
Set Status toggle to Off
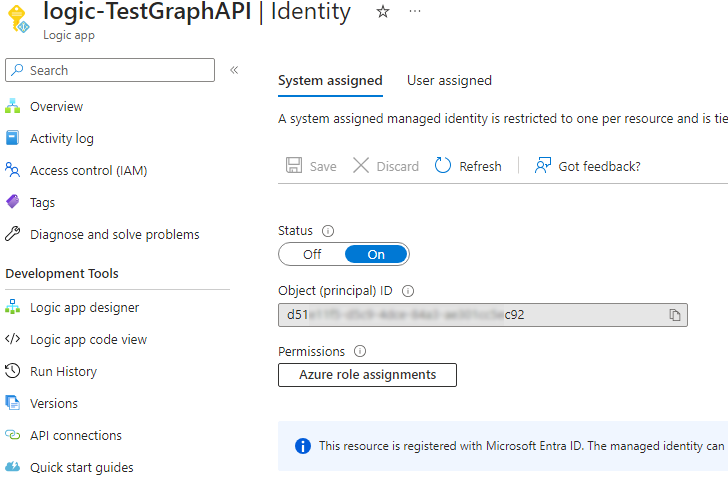pos(312,255)
